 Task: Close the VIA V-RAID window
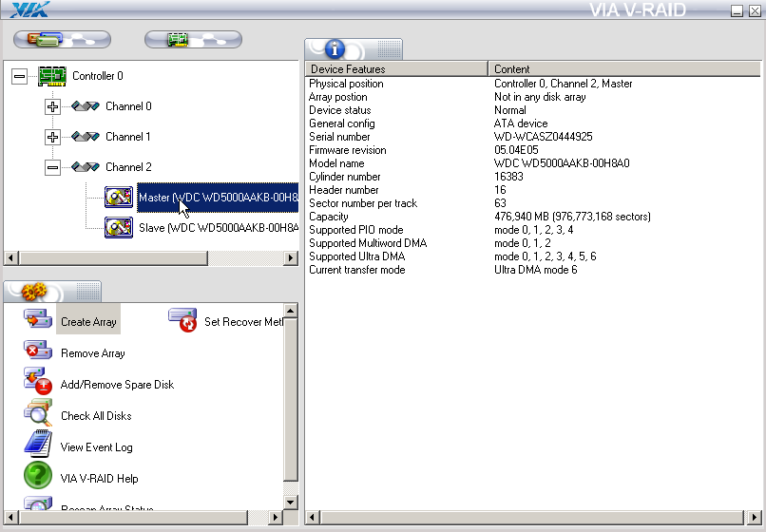[x=755, y=10]
